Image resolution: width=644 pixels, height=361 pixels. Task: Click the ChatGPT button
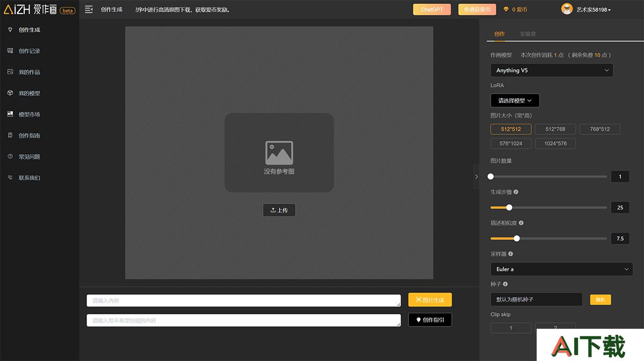pyautogui.click(x=432, y=10)
